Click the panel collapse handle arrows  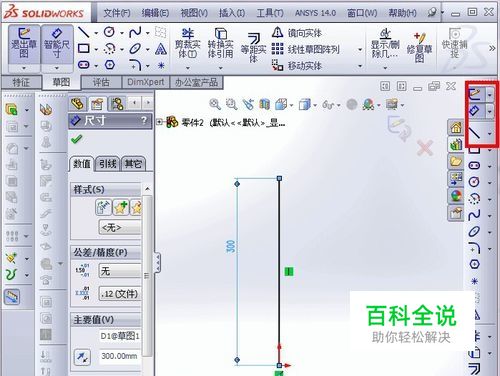158,262
